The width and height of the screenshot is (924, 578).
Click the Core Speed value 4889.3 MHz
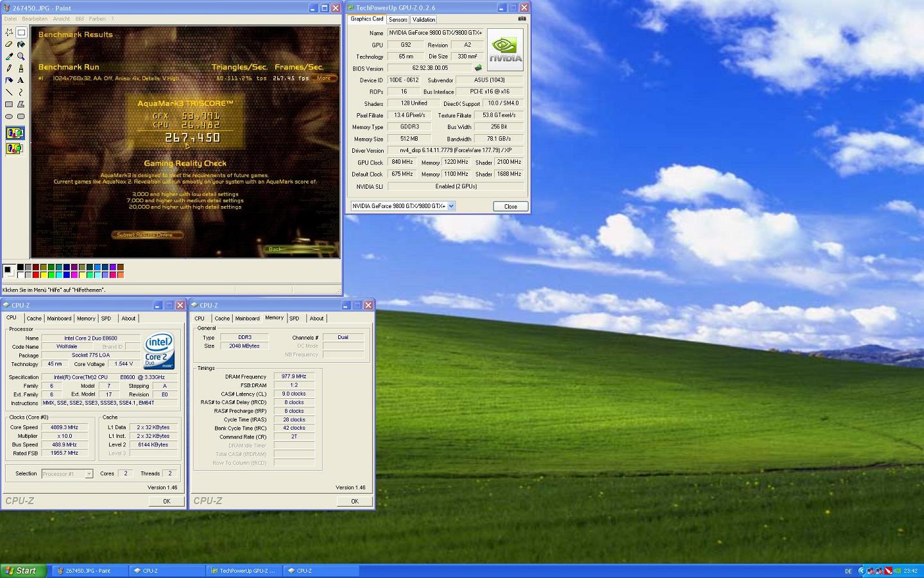[64, 427]
